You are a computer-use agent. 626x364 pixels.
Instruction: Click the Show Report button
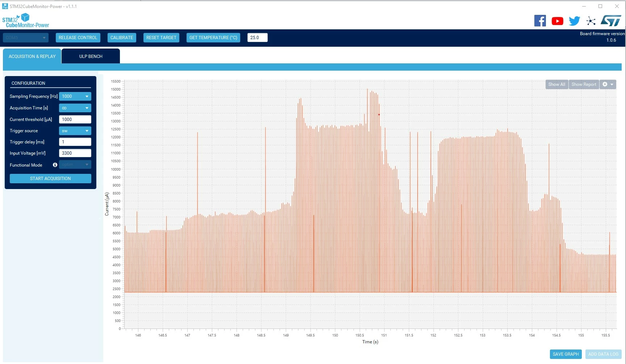tap(584, 84)
